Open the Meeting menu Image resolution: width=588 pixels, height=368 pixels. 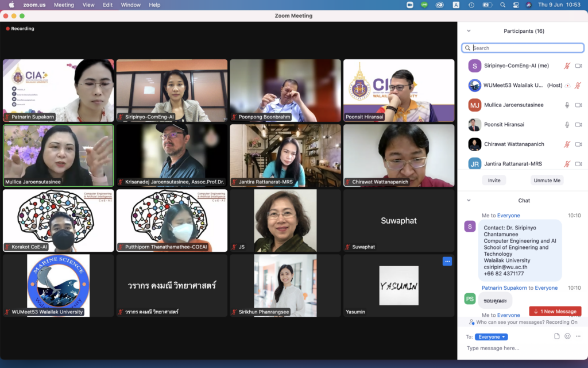click(x=64, y=5)
